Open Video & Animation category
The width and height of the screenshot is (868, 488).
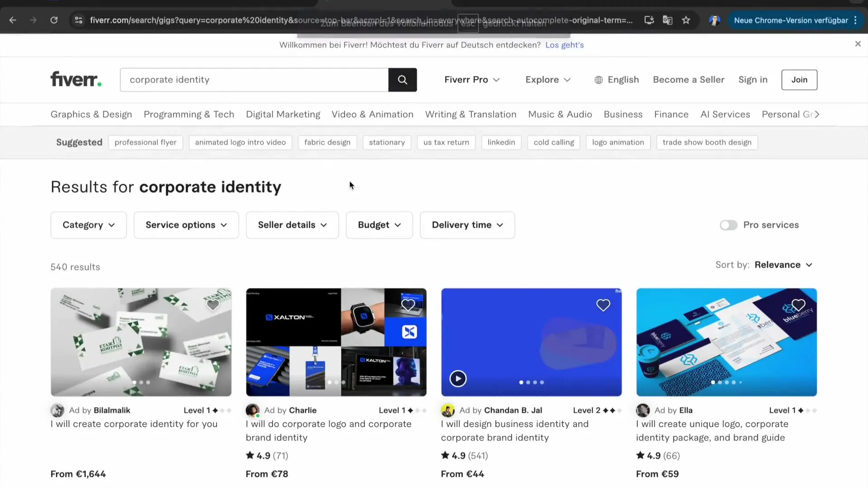(372, 114)
